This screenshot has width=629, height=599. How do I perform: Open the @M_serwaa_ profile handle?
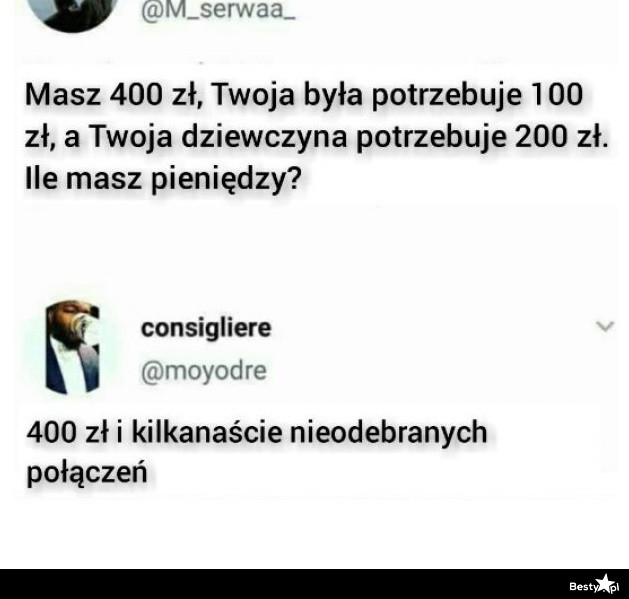(x=218, y=9)
